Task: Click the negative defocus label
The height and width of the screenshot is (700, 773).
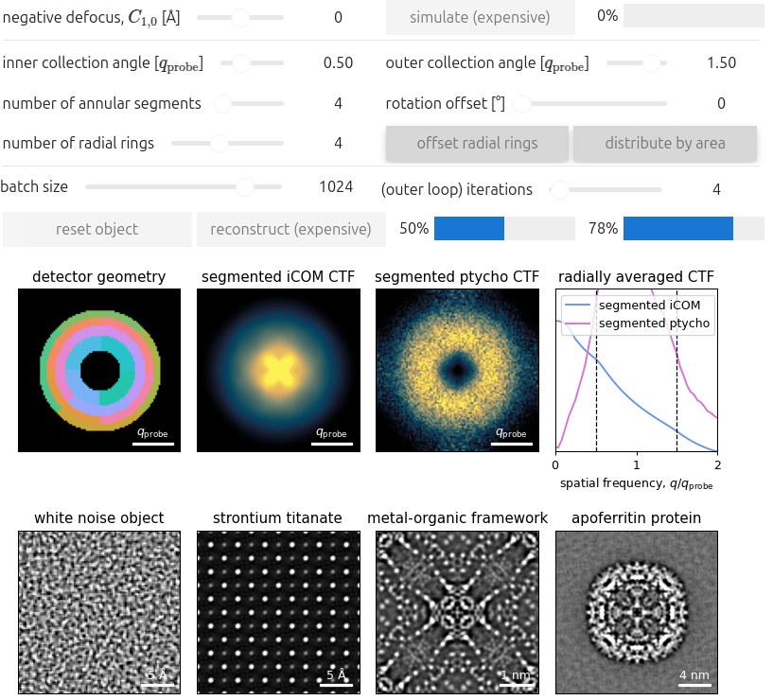Action: (x=91, y=18)
